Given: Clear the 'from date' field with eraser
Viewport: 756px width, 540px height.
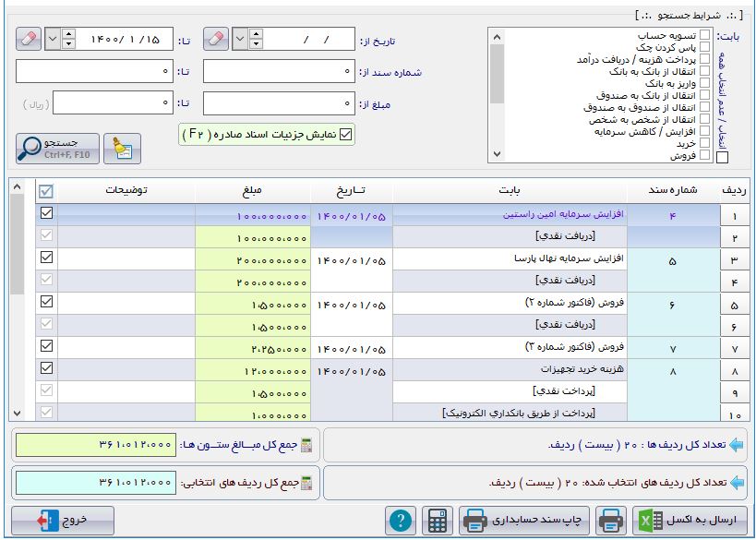Looking at the screenshot, I should click(x=216, y=40).
